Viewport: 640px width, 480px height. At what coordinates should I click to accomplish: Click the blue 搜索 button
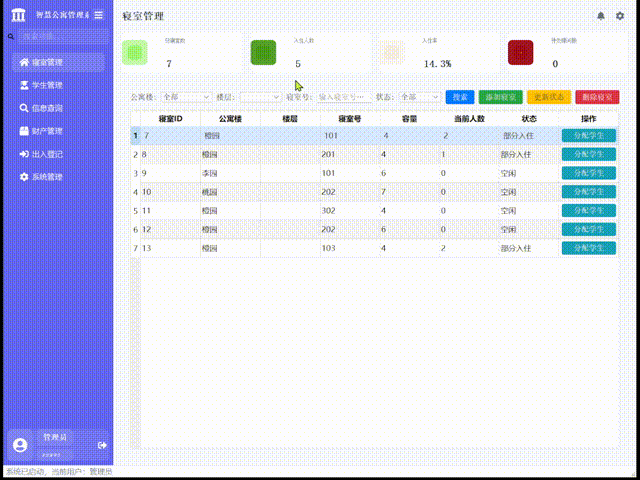(460, 97)
